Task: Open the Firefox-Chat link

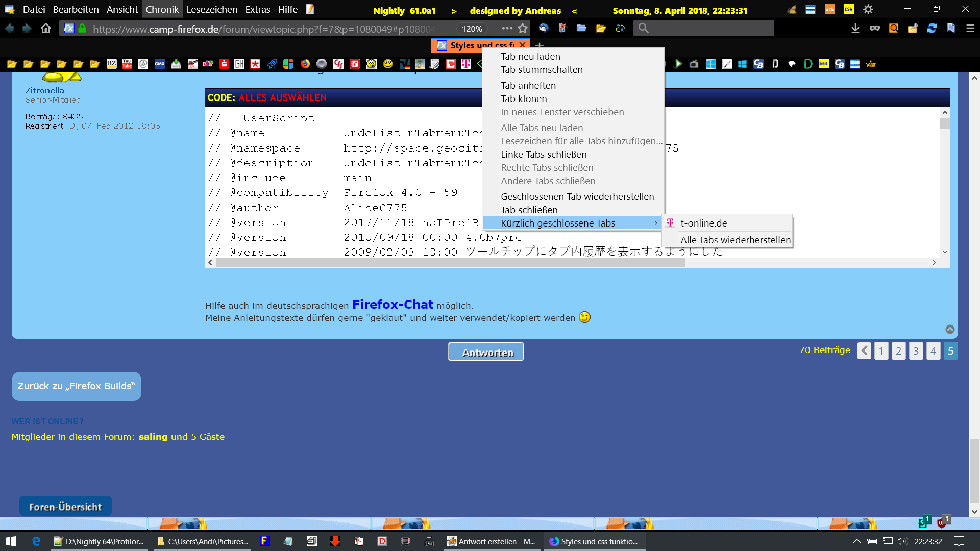Action: click(393, 305)
